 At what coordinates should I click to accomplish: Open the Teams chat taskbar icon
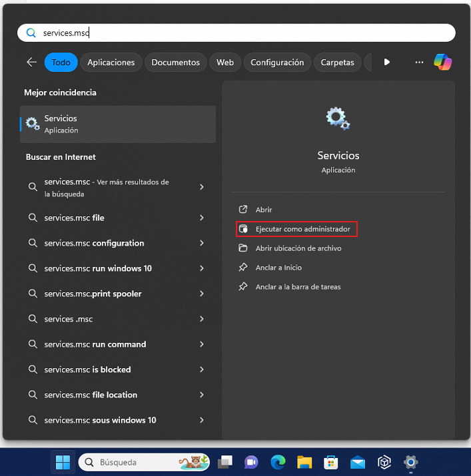(251, 462)
